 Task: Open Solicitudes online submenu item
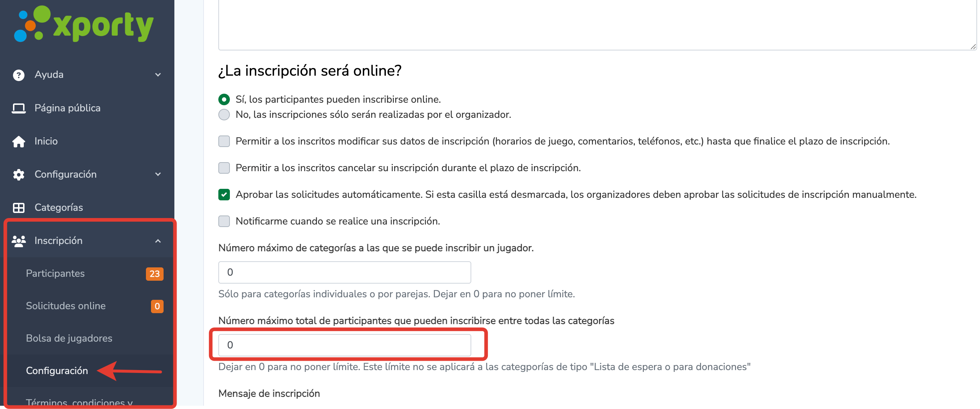[x=66, y=306]
